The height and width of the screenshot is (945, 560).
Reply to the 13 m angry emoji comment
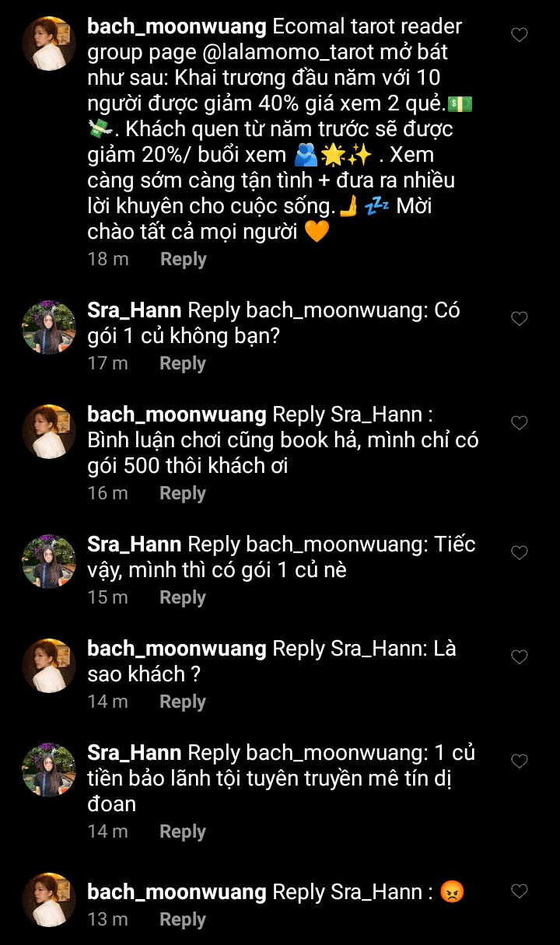(x=183, y=919)
